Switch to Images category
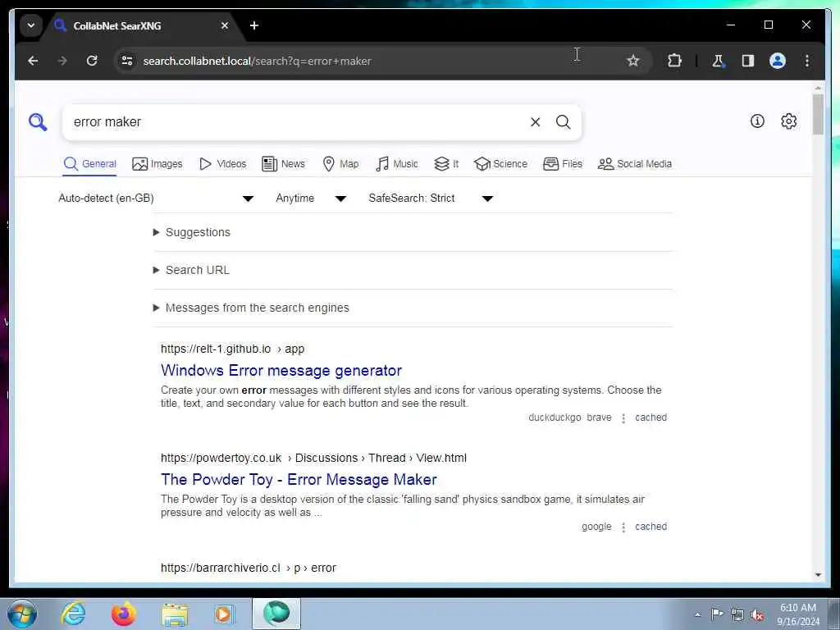 pos(157,164)
